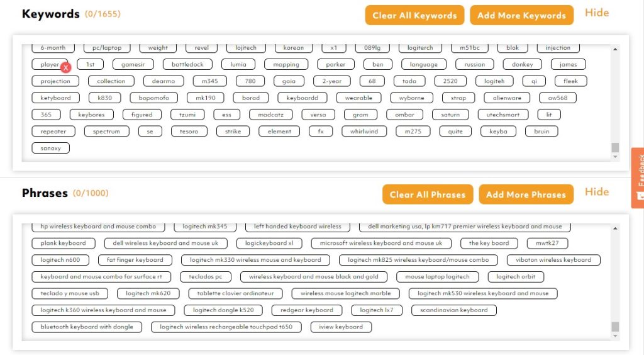Image resolution: width=644 pixels, height=355 pixels.
Task: Collapse the Phrases section with Hide
Action: (596, 192)
